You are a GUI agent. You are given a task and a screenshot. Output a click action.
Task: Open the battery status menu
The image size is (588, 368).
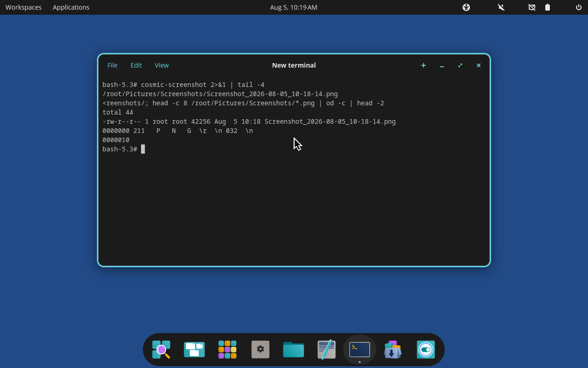[x=548, y=7]
